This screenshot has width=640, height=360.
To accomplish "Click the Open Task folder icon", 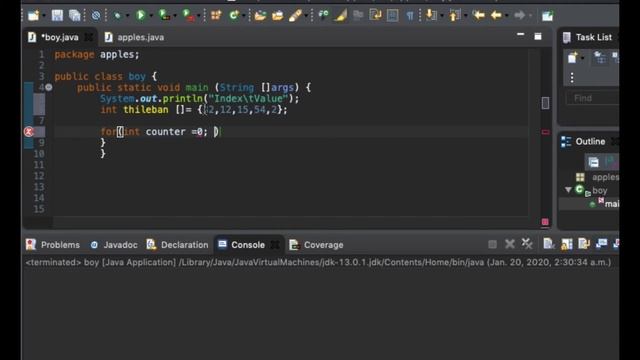I will [277, 16].
